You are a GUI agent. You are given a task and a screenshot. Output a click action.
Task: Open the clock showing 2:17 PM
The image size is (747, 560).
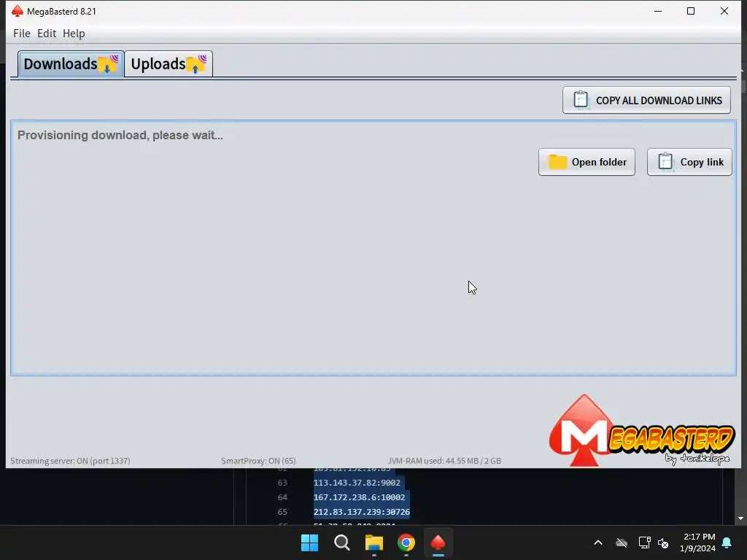click(698, 542)
